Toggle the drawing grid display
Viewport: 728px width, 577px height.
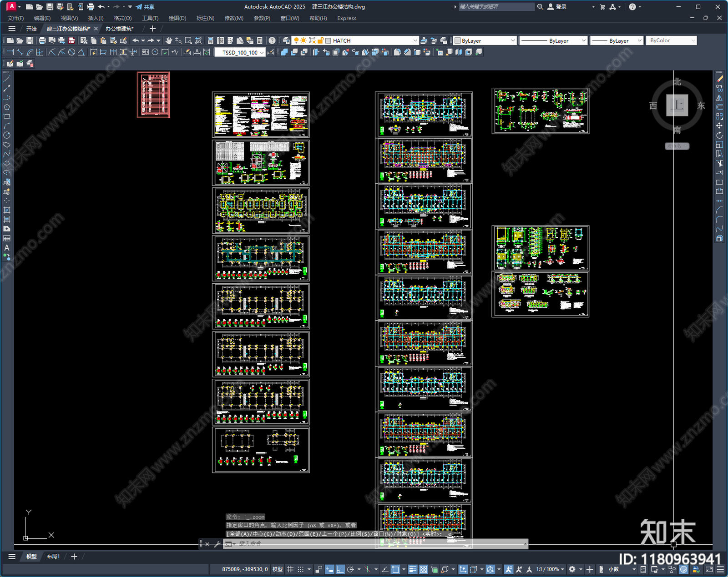click(x=290, y=569)
